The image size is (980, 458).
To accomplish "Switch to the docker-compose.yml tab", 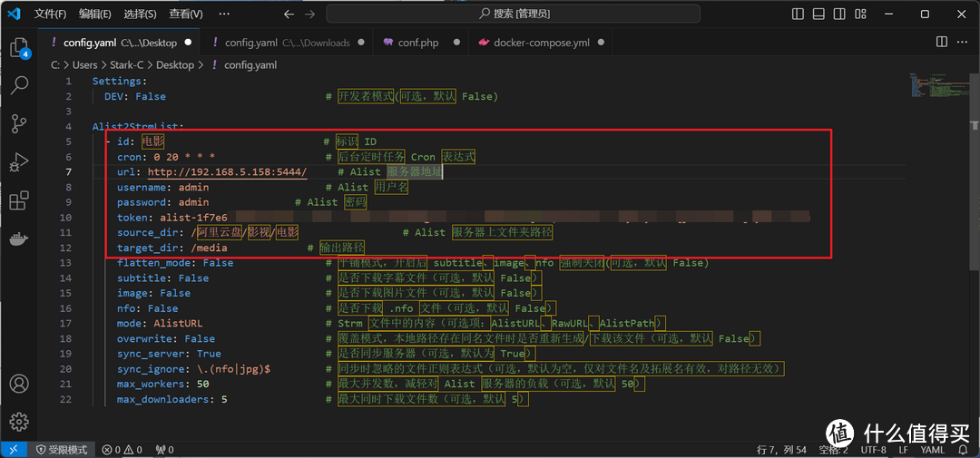I will pyautogui.click(x=541, y=43).
